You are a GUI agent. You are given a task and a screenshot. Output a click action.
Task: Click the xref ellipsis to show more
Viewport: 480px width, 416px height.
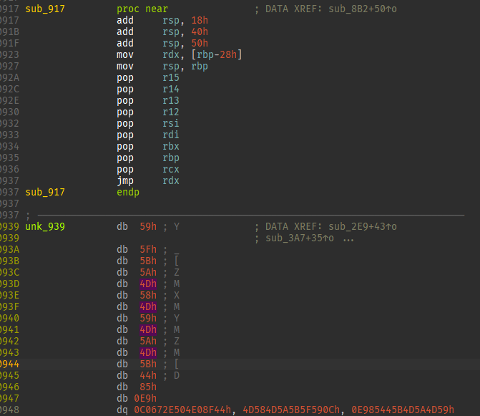[x=348, y=238]
